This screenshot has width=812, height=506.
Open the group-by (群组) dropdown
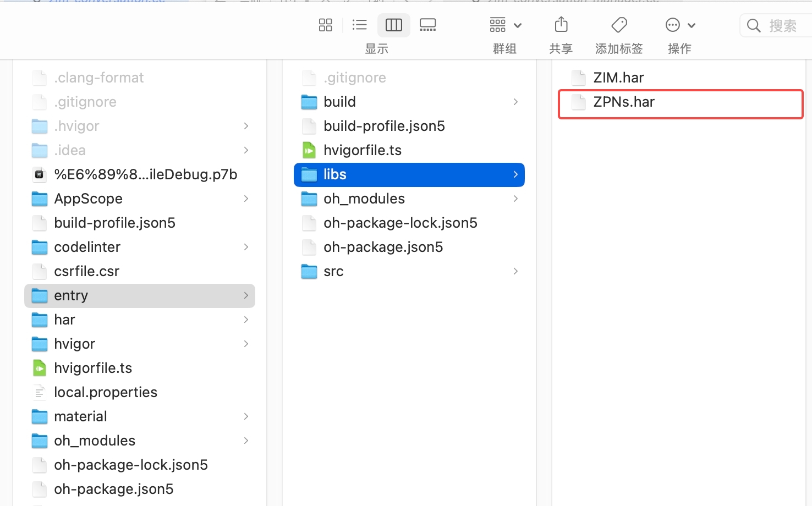(505, 25)
